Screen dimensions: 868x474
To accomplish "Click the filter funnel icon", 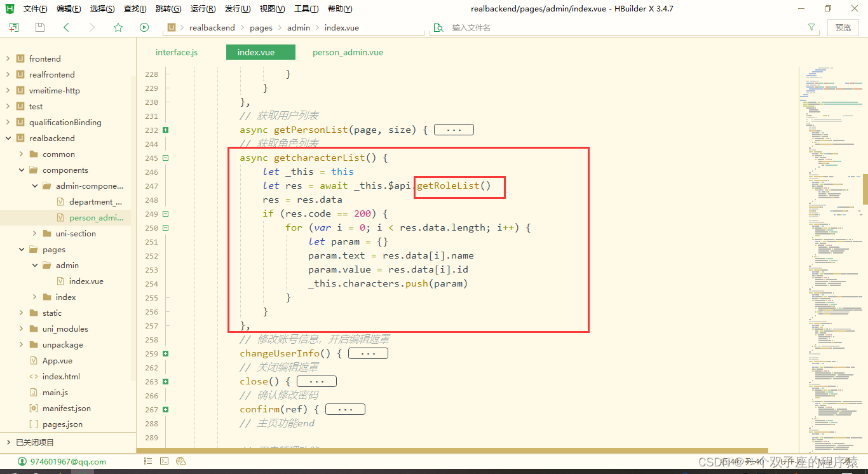I will [x=811, y=27].
